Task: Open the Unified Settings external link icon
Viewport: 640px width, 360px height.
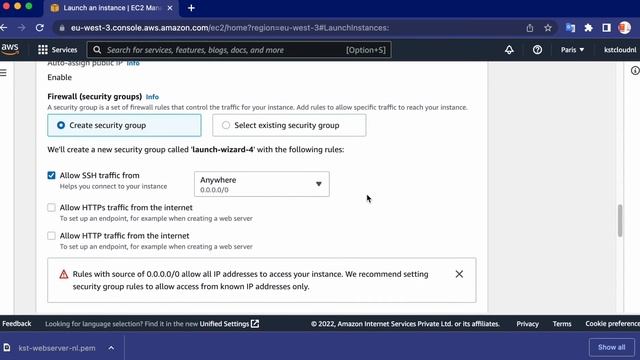Action: (x=255, y=324)
